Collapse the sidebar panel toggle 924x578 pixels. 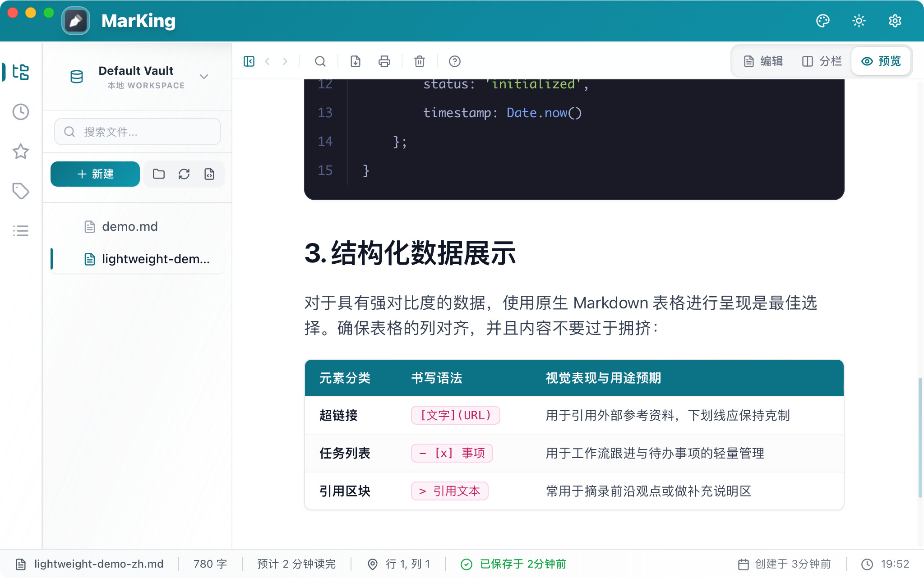pyautogui.click(x=249, y=61)
